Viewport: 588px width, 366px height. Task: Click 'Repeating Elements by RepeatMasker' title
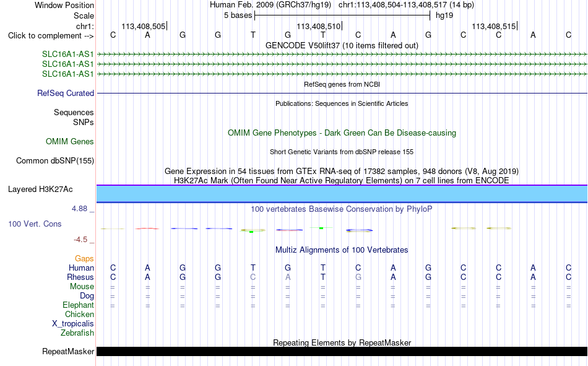(342, 342)
